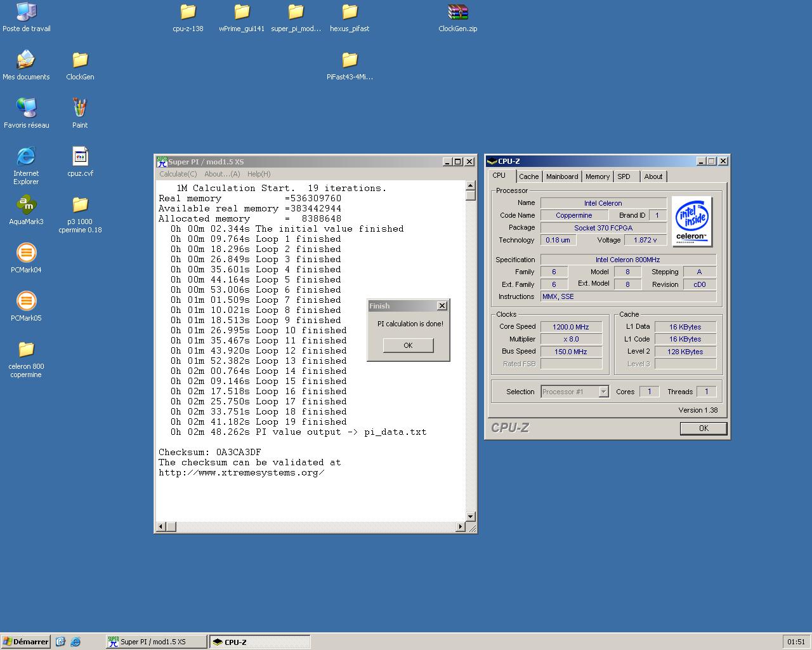Viewport: 812px width, 650px height.
Task: Click Package Socket 370 FCPGA field
Action: (603, 228)
